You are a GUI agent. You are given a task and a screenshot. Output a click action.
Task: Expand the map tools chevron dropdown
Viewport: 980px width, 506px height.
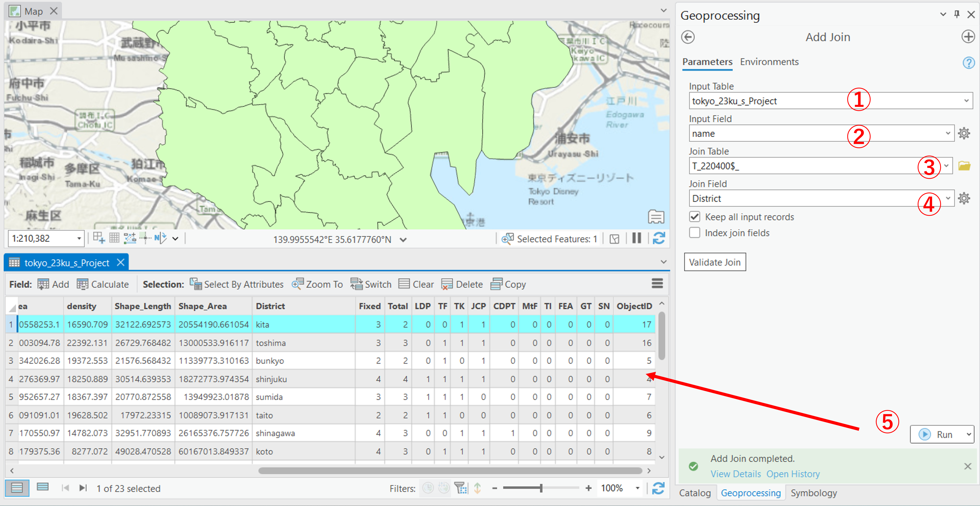pos(175,239)
